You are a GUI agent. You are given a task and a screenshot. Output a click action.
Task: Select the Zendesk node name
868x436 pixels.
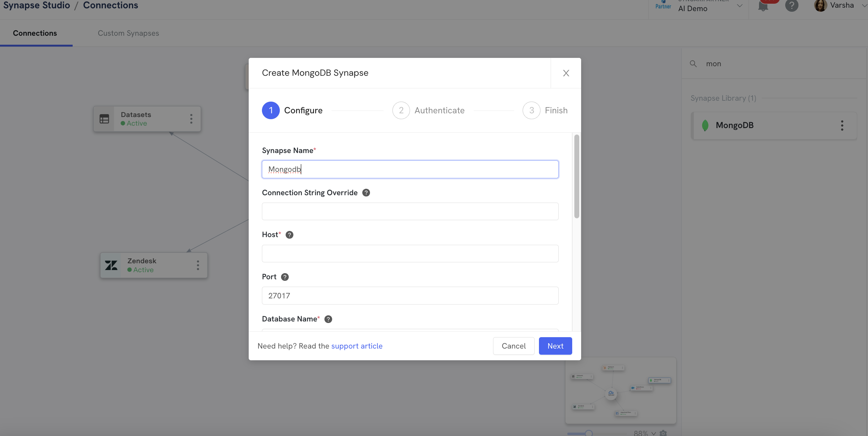click(x=142, y=261)
